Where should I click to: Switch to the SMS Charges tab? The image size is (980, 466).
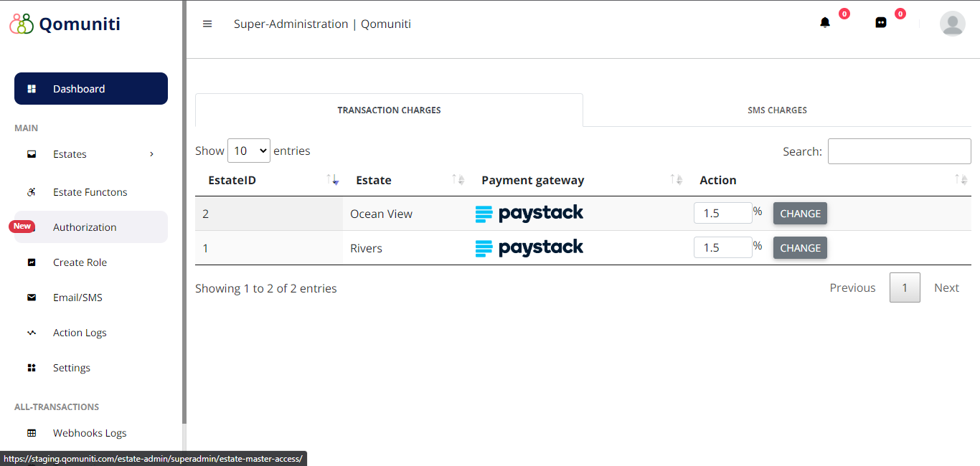tap(777, 110)
